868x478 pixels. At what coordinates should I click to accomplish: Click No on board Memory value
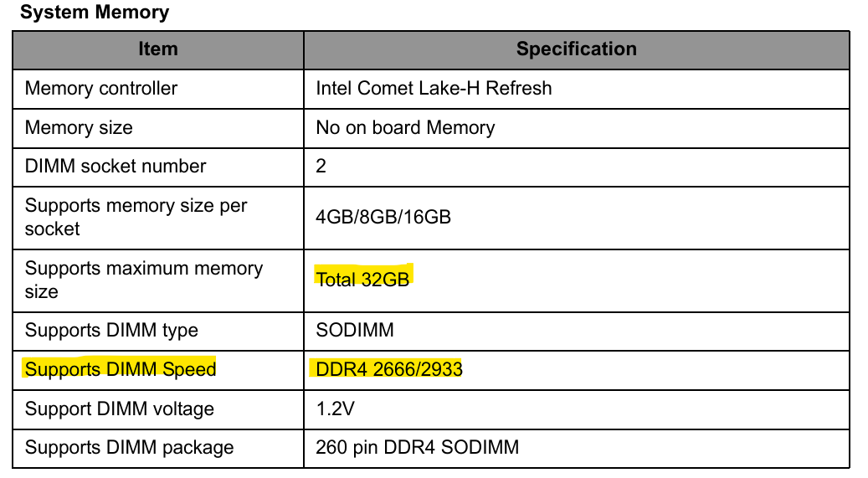[405, 128]
